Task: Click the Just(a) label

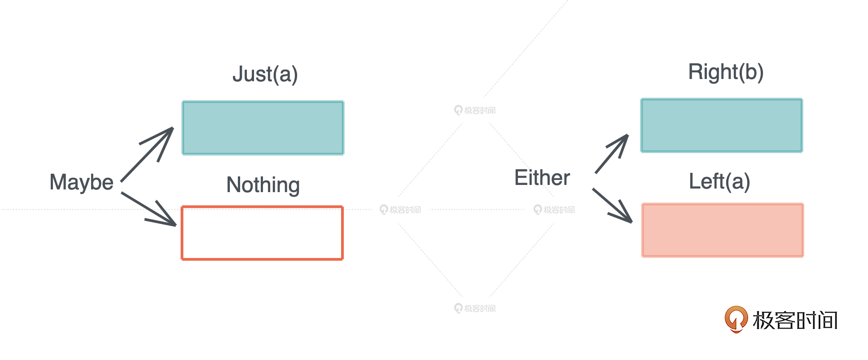Action: [x=265, y=74]
